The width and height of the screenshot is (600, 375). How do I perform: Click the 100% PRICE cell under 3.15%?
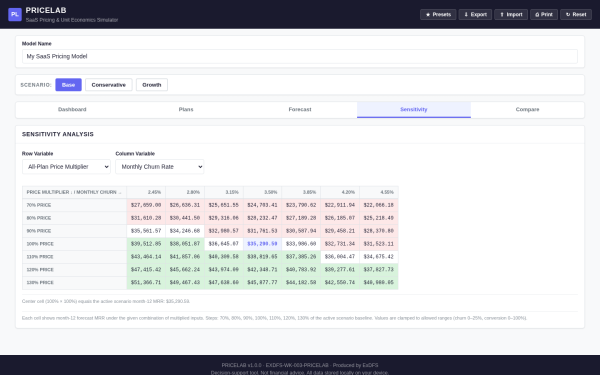224,244
